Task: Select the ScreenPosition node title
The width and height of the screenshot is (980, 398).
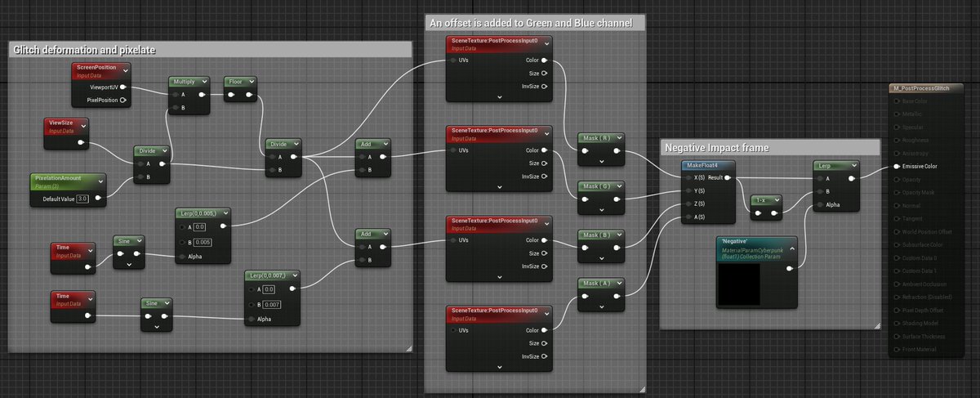Action: pos(96,66)
